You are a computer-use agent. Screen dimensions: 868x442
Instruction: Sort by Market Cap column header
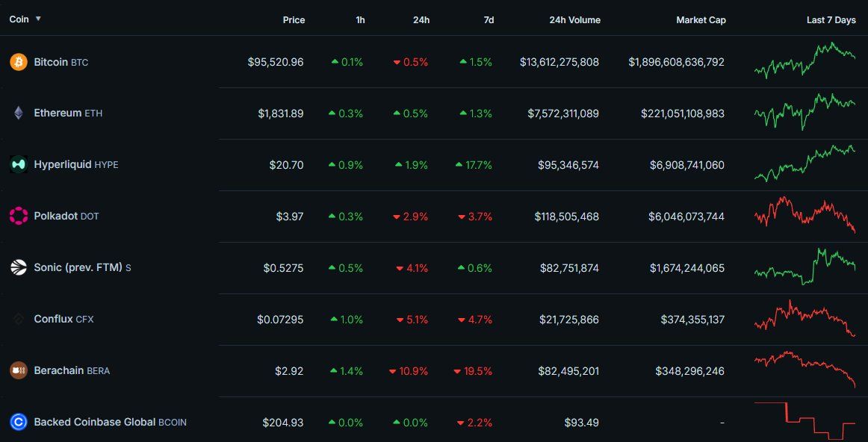pos(701,20)
